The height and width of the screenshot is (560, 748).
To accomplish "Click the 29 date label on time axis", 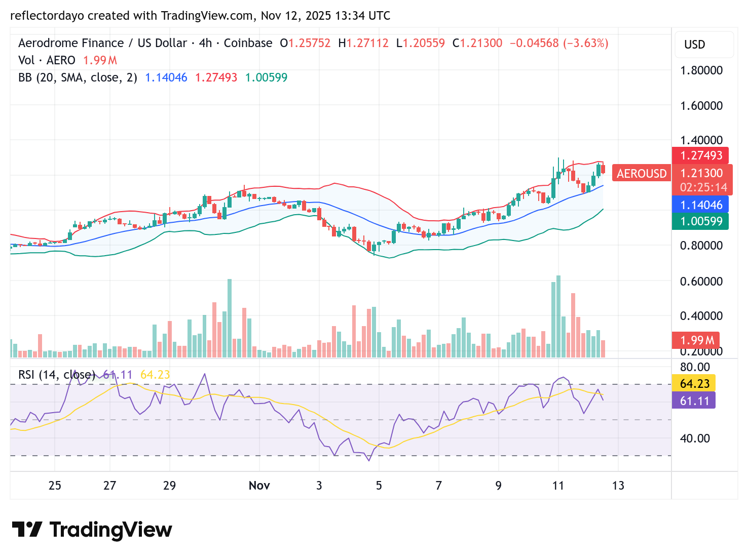I will [169, 486].
